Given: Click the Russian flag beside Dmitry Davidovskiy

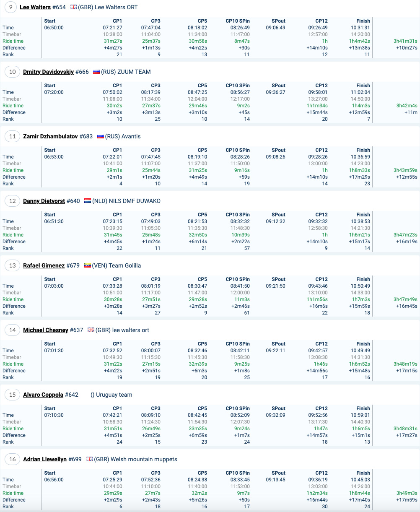Looking at the screenshot, I should click(96, 72).
